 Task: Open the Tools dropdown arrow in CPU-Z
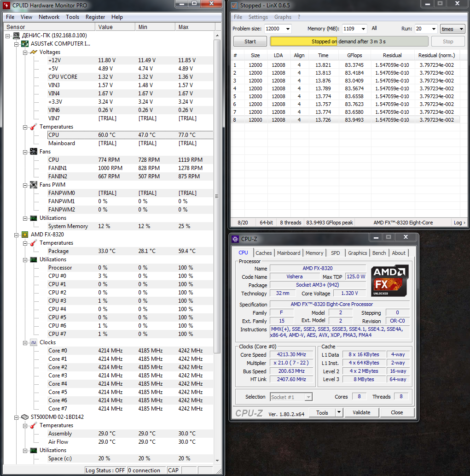[x=339, y=412]
